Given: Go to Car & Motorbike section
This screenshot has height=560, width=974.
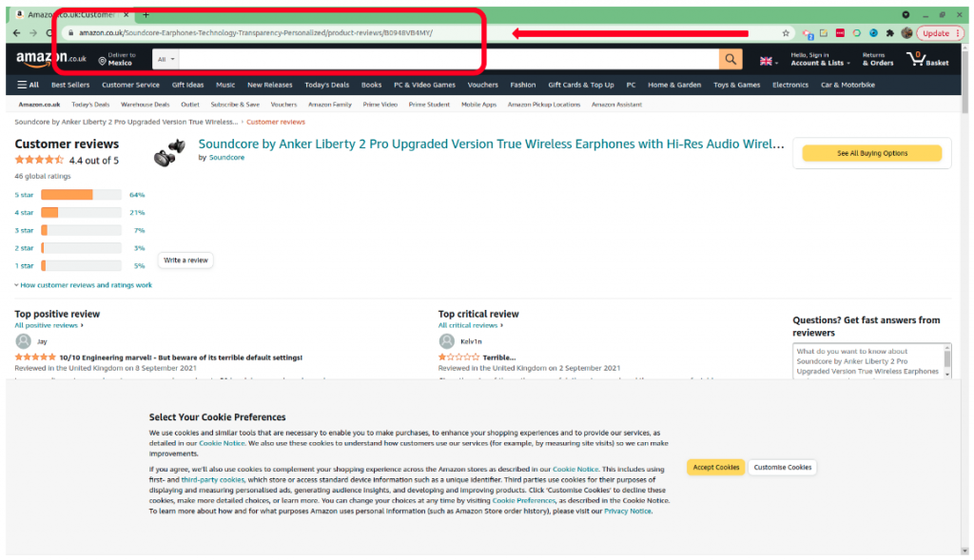Looking at the screenshot, I should [x=847, y=85].
